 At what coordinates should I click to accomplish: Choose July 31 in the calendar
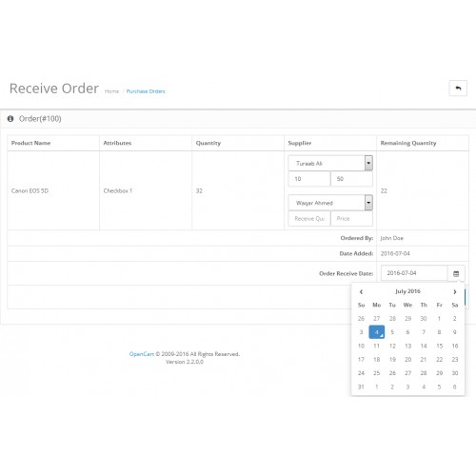click(x=361, y=387)
